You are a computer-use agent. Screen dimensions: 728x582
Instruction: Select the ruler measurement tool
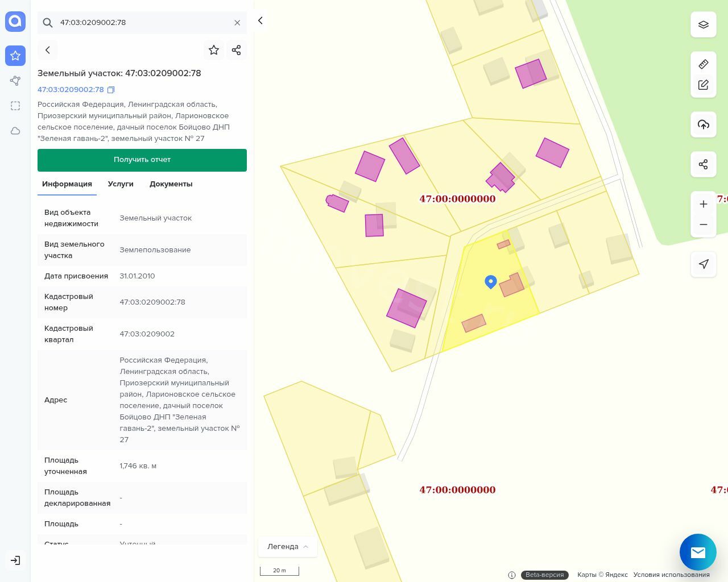tap(703, 64)
